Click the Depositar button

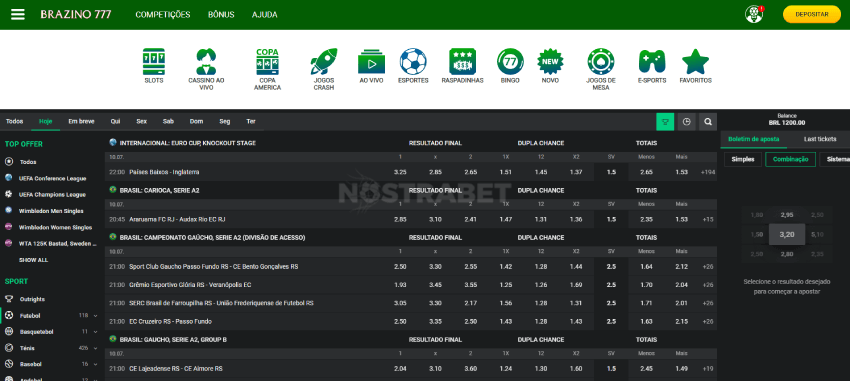(x=812, y=14)
